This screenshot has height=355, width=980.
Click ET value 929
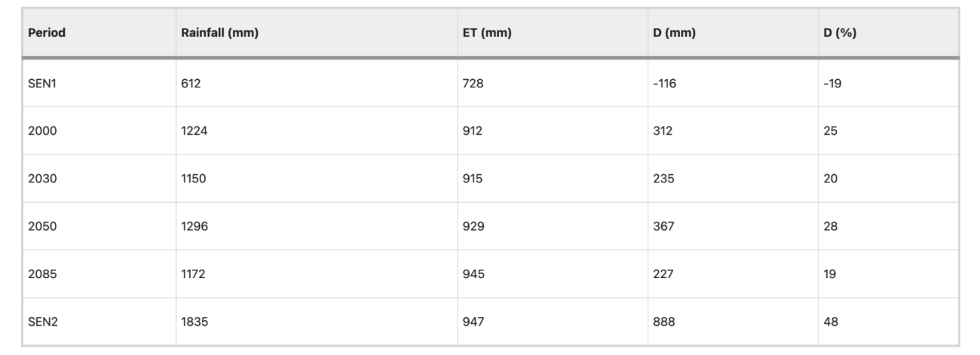(473, 226)
